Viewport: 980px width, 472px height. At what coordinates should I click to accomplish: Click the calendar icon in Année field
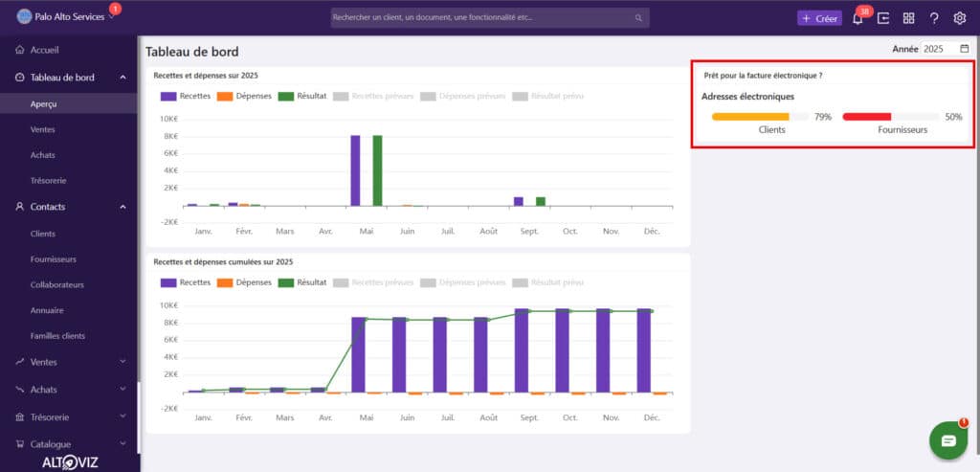pos(964,49)
